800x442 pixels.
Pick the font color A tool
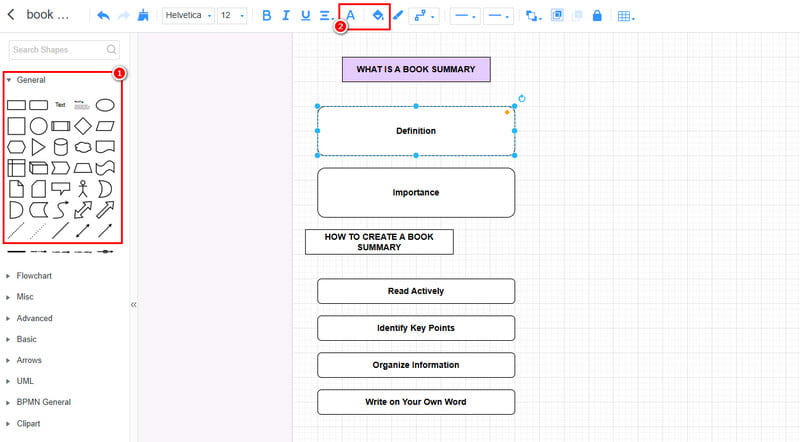pyautogui.click(x=350, y=16)
